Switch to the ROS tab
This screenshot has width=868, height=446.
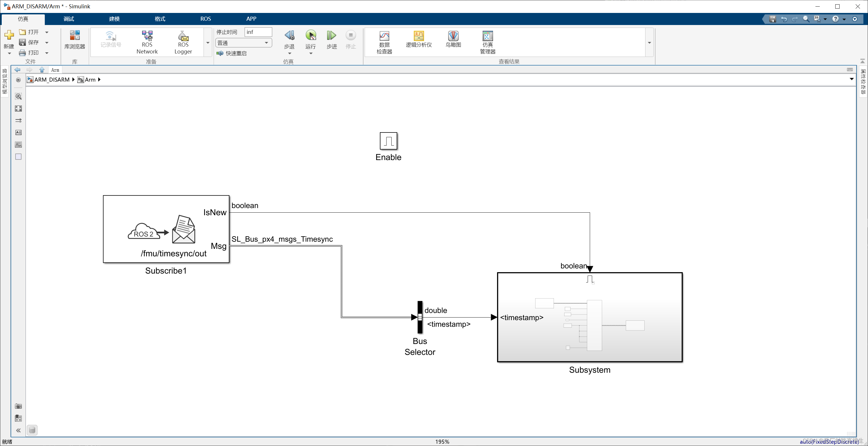206,19
